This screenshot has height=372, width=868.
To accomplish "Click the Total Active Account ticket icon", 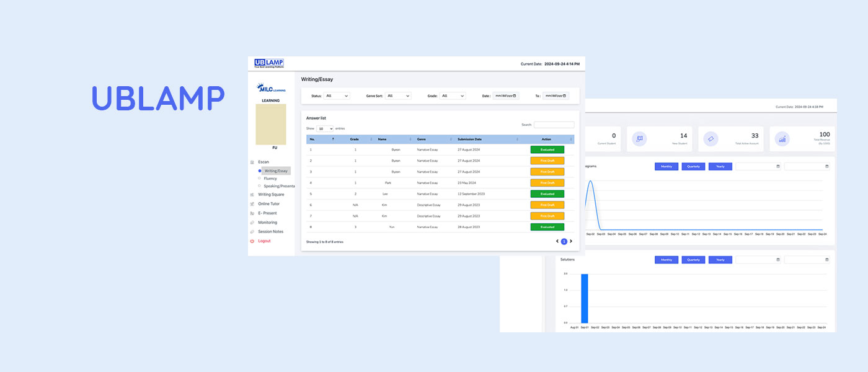I will click(x=711, y=139).
